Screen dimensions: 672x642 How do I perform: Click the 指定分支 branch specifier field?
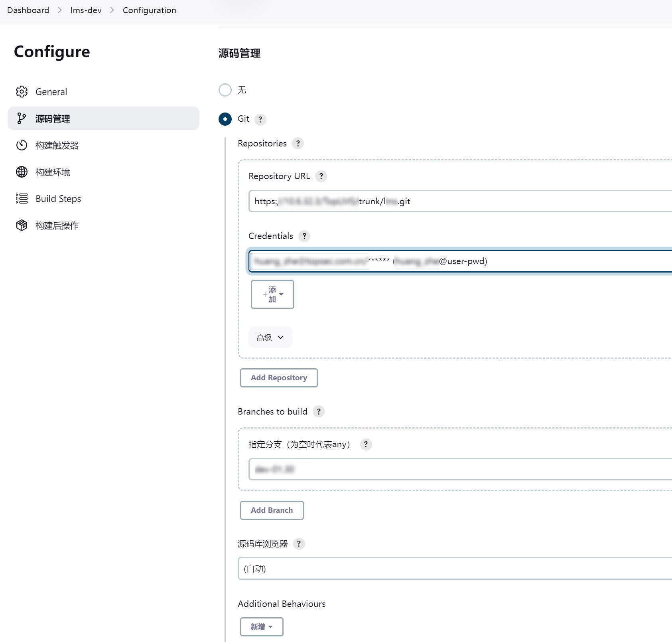[459, 469]
